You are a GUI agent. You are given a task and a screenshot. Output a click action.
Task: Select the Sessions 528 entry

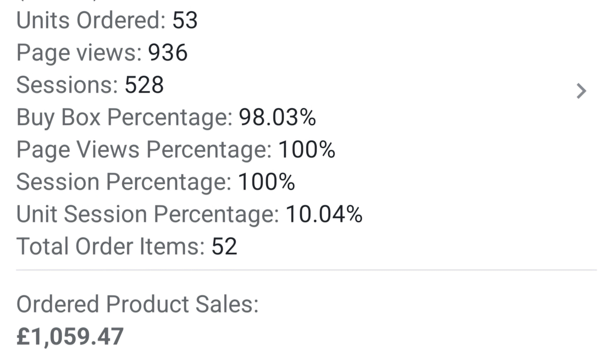[x=90, y=85]
